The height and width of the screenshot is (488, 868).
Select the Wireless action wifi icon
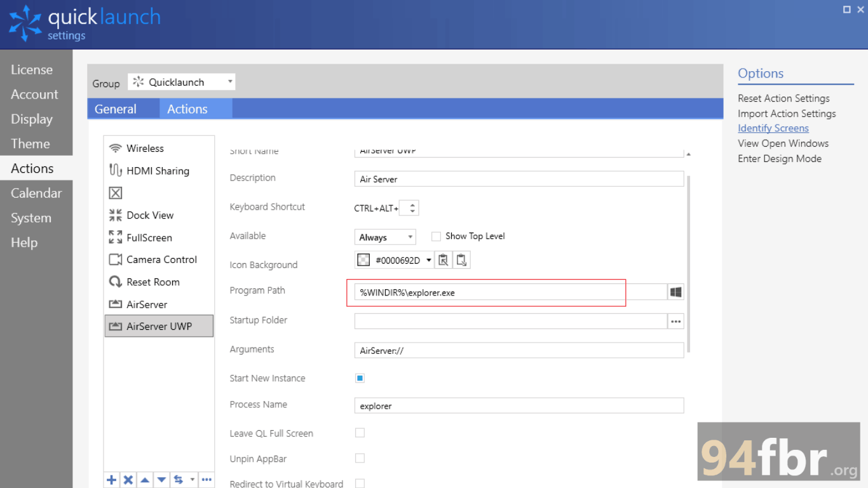(115, 148)
